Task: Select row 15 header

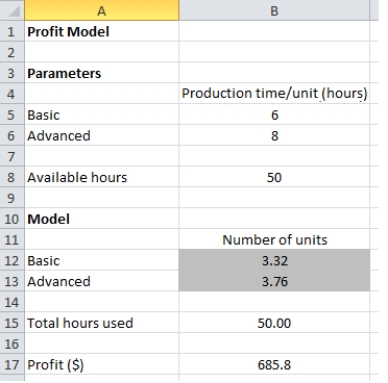Action: tap(12, 323)
